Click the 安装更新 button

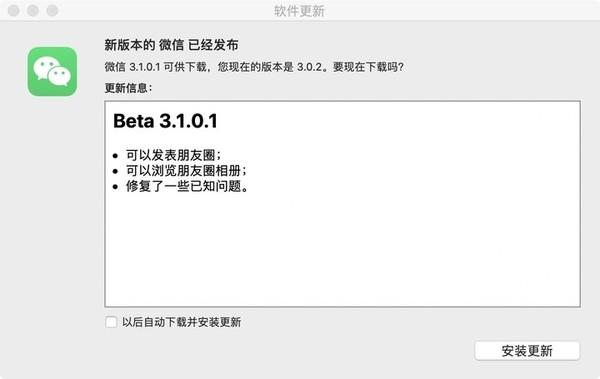pyautogui.click(x=527, y=351)
